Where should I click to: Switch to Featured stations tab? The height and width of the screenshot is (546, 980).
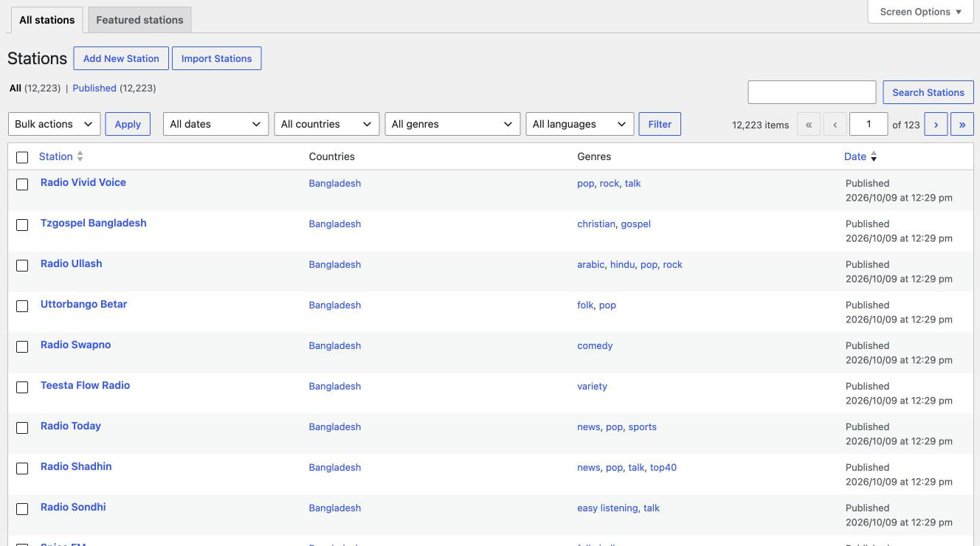[x=139, y=20]
